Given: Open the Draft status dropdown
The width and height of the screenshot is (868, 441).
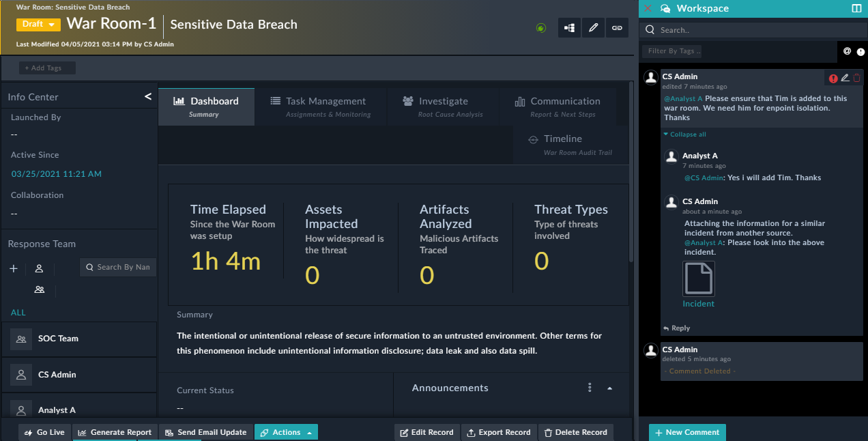Looking at the screenshot, I should point(38,25).
